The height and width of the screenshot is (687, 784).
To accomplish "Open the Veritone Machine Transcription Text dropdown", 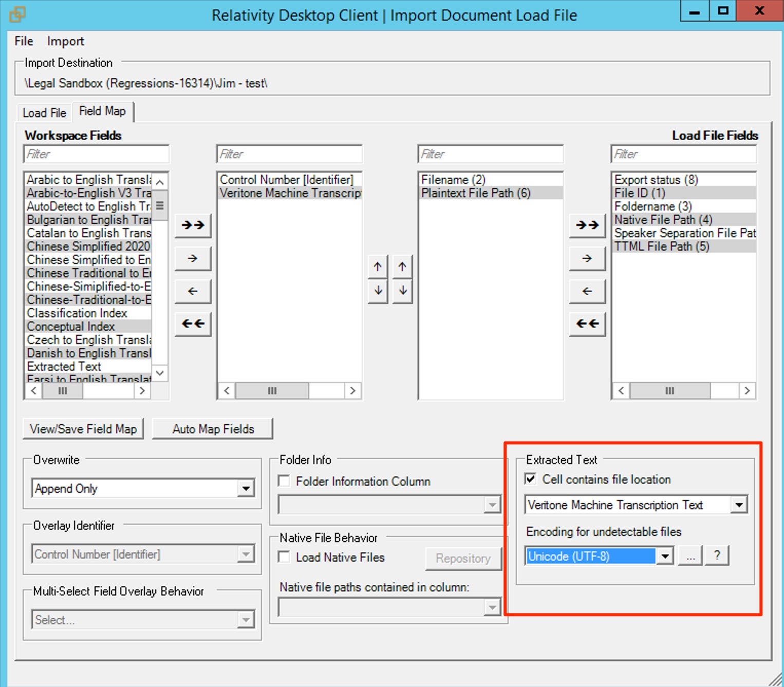I will click(739, 505).
